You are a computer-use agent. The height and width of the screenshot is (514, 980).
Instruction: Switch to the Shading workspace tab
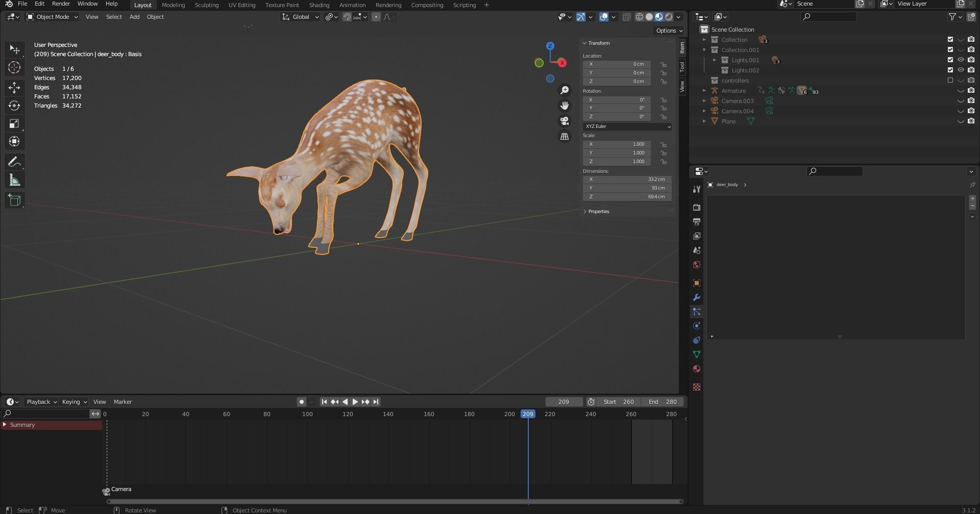click(319, 5)
